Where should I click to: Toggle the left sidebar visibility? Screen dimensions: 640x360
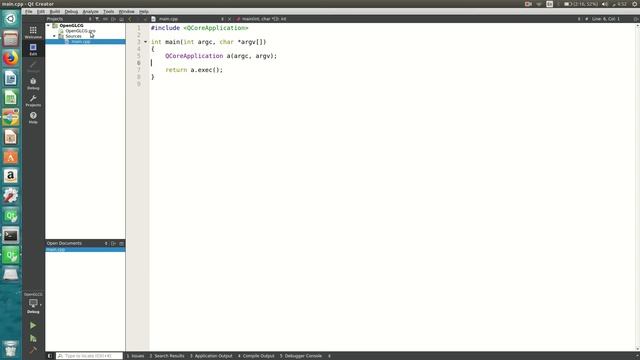click(49, 356)
